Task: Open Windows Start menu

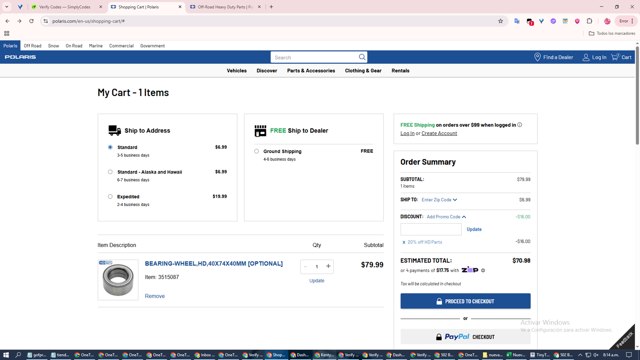Action: click(6, 355)
